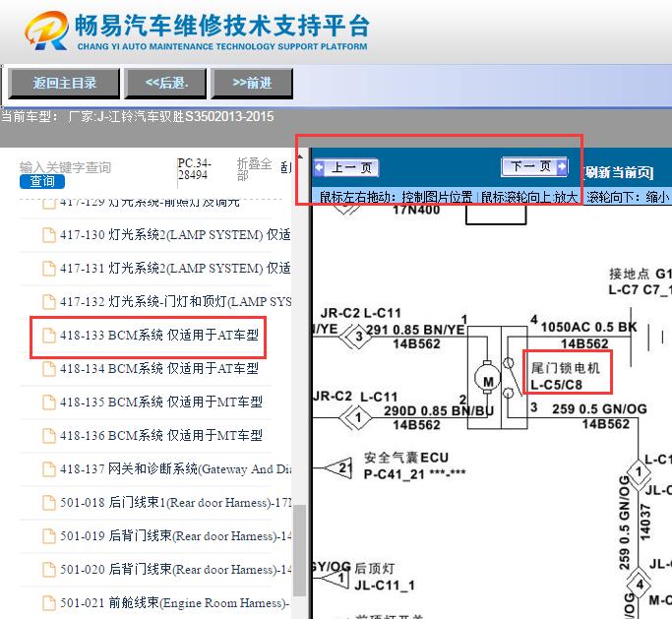
Task: Click 返回主目录 button
Action: pos(64,83)
